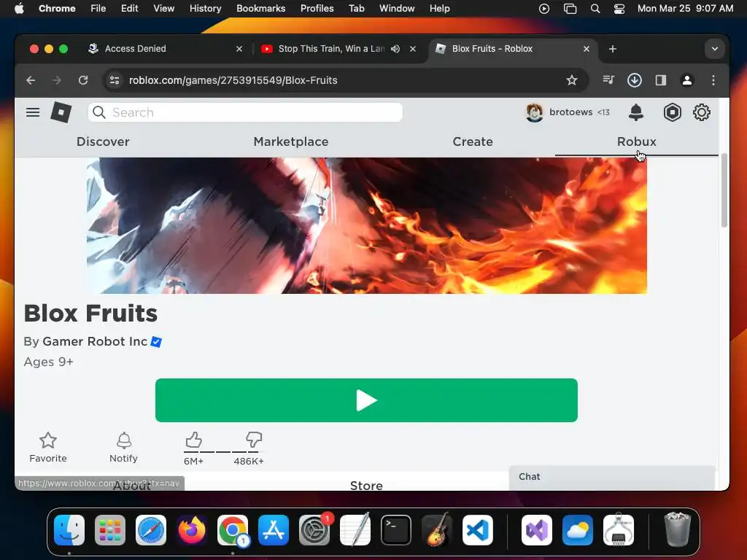The height and width of the screenshot is (560, 747).
Task: Open Spotlight search in menu bar
Action: point(595,9)
